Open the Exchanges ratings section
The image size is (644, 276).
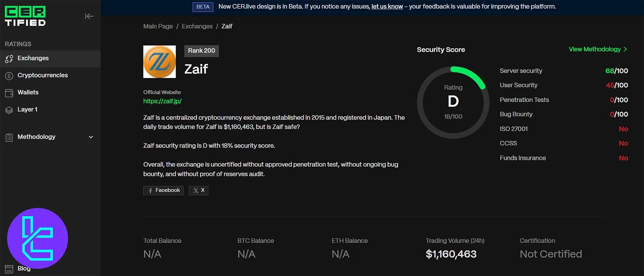coord(50,58)
